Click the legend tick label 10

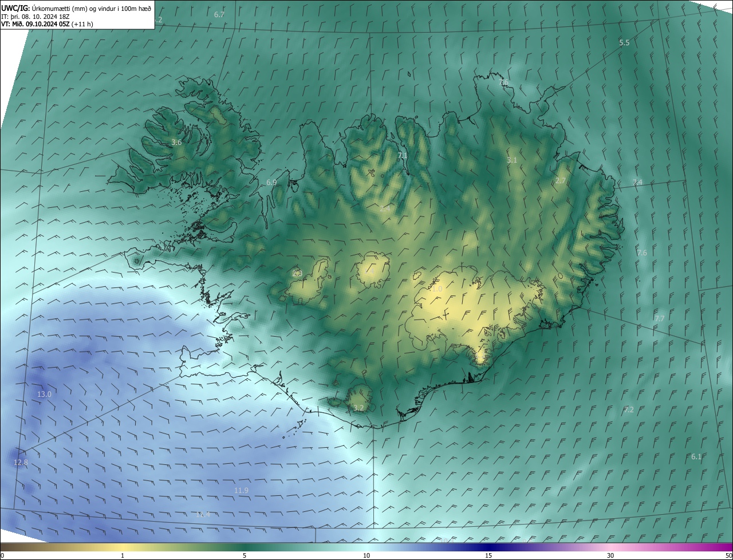click(366, 555)
